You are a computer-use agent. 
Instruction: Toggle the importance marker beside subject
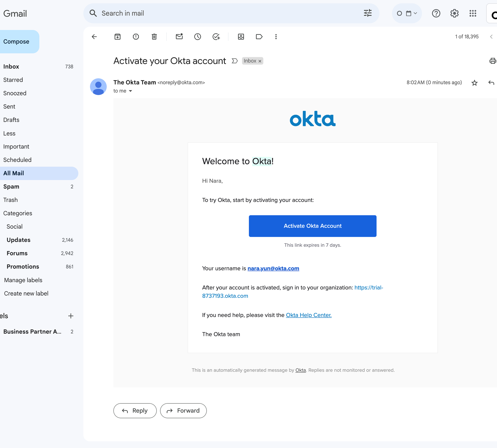coord(234,61)
